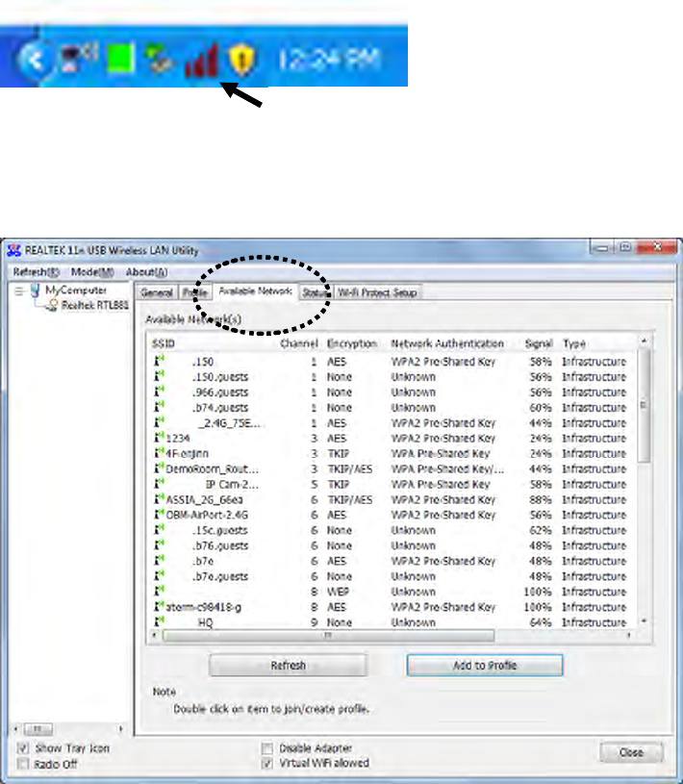Image resolution: width=683 pixels, height=784 pixels.
Task: Select the Realtek RTL881 adapter in tree
Action: click(x=94, y=305)
